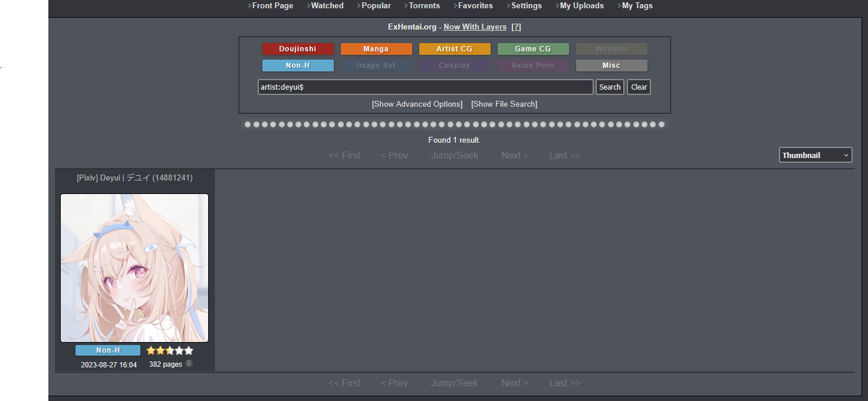
Task: Toggle the Game CG category filter
Action: tap(533, 49)
